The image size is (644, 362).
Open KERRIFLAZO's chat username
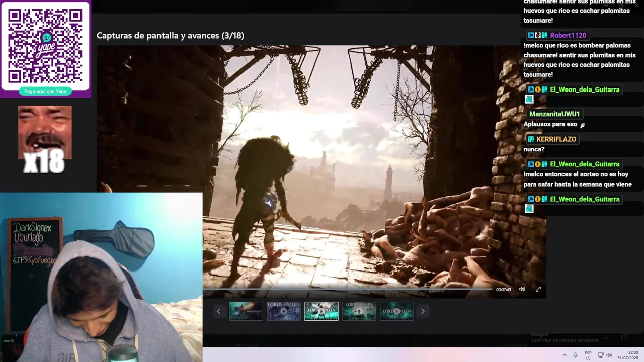556,139
